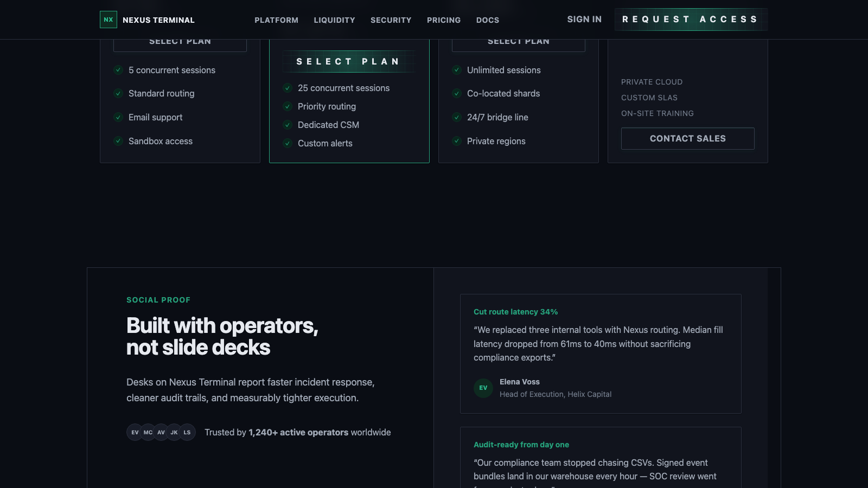Click the check icon beside Custom alerts

point(288,143)
